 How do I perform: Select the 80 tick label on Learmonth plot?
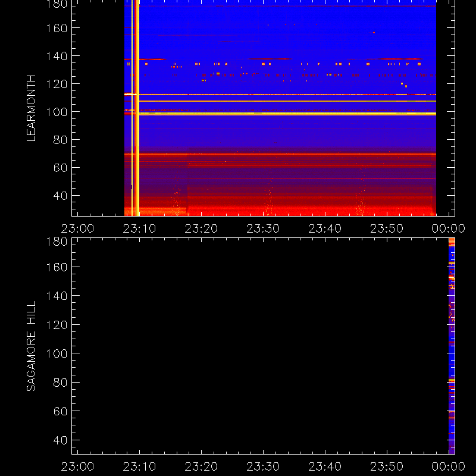pos(60,140)
